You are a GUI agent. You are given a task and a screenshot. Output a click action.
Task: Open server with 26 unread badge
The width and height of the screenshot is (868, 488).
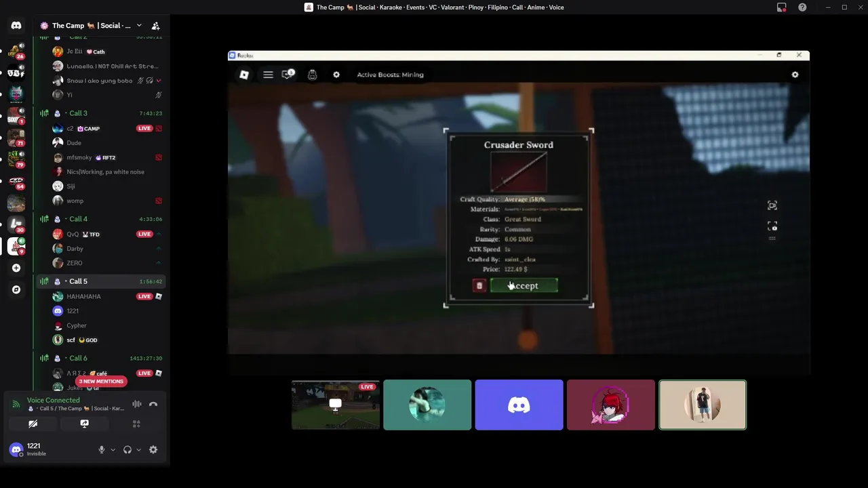tap(16, 51)
